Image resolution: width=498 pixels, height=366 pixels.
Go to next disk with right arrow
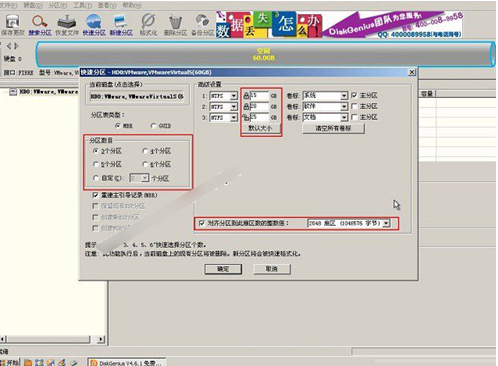(x=16, y=46)
